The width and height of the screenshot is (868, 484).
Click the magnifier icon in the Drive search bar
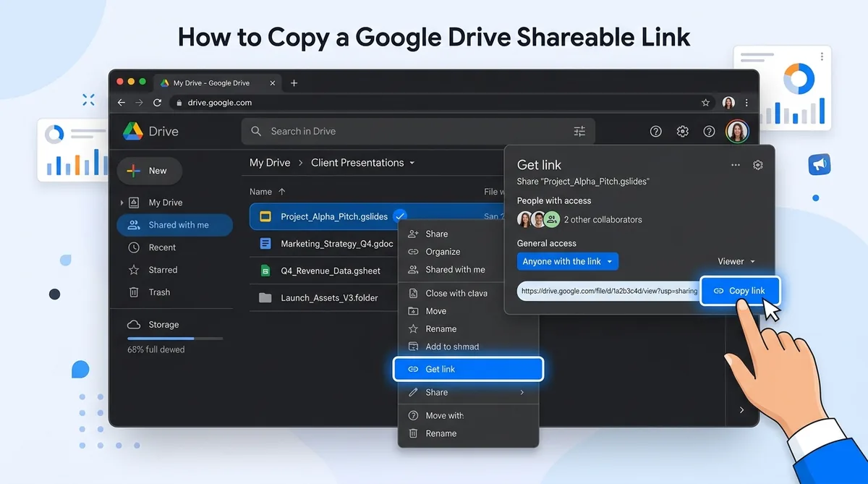[x=256, y=131]
